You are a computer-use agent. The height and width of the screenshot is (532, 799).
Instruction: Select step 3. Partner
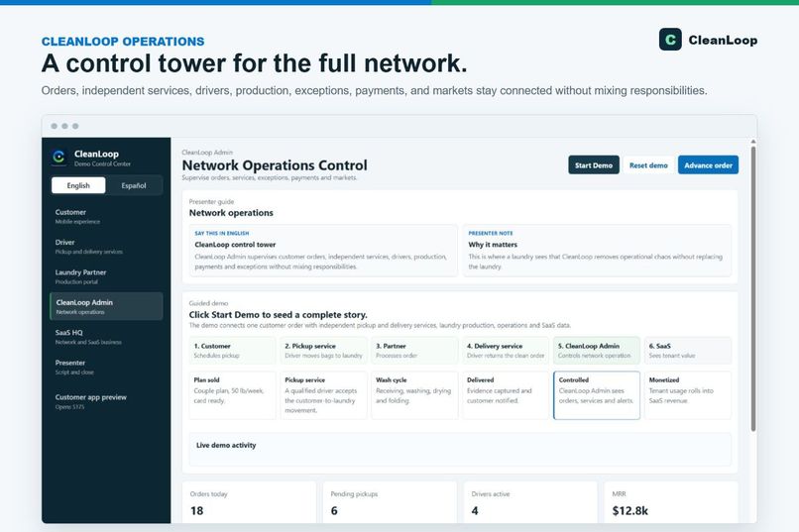414,351
